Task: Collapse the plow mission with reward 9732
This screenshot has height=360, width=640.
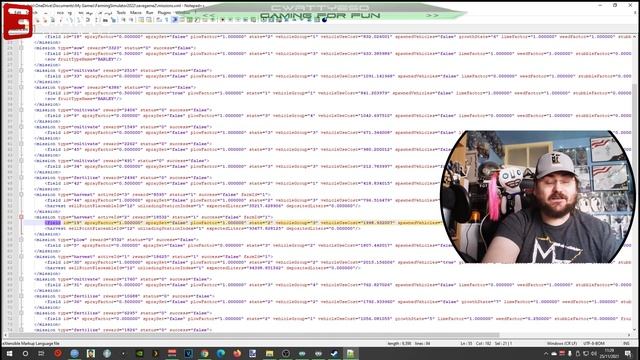Action: pos(21,240)
